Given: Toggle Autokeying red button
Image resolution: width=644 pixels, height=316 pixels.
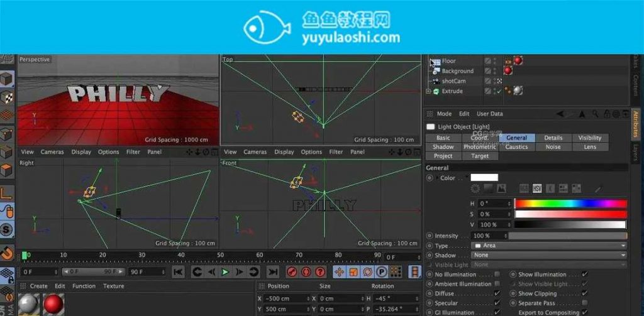Looking at the screenshot, I should 306,272.
